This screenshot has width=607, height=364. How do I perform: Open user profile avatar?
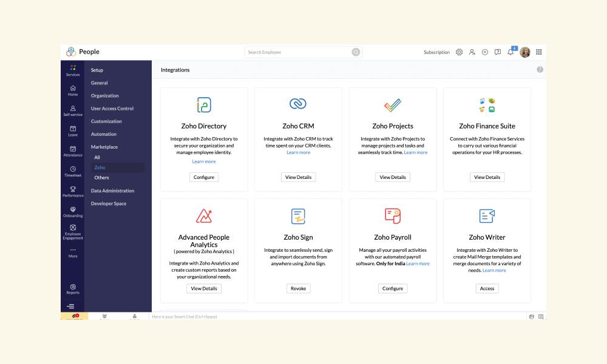click(x=525, y=52)
